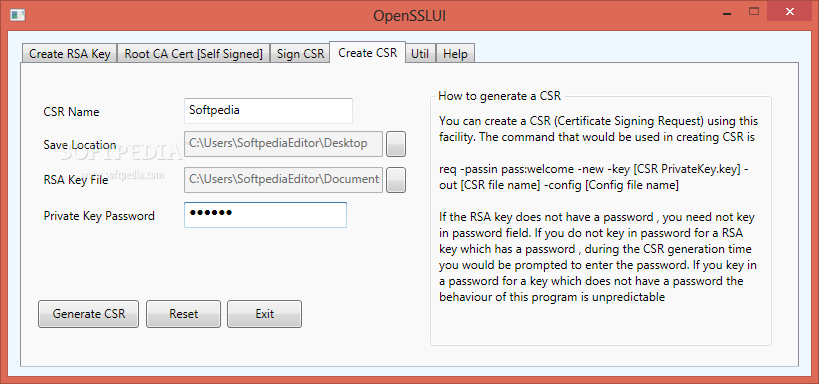819x384 pixels.
Task: Click the RSA Key File path field
Action: click(x=284, y=180)
